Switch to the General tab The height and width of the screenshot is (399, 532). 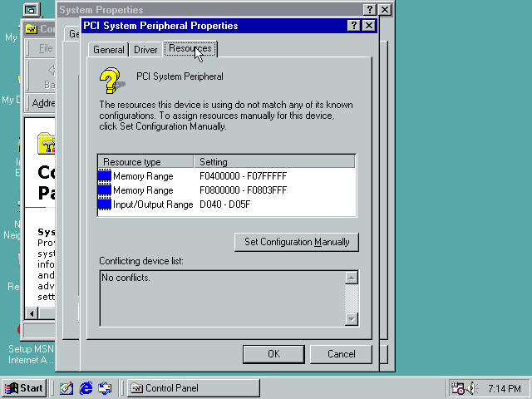click(109, 50)
